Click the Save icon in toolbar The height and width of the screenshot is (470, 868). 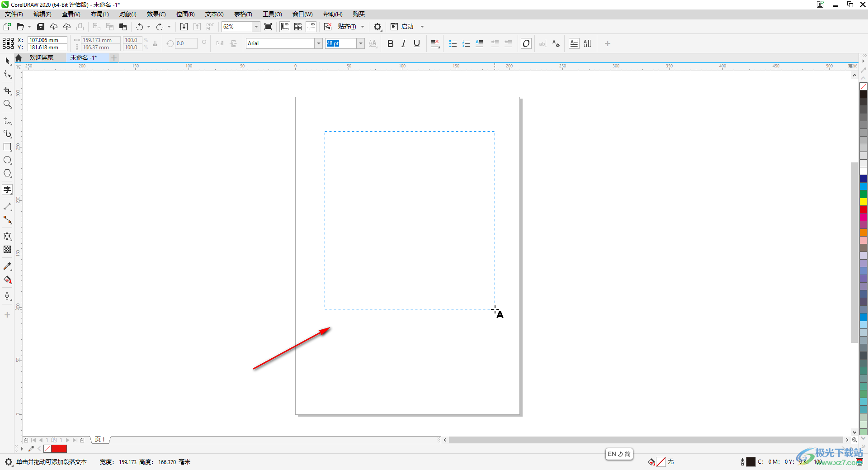[41, 27]
